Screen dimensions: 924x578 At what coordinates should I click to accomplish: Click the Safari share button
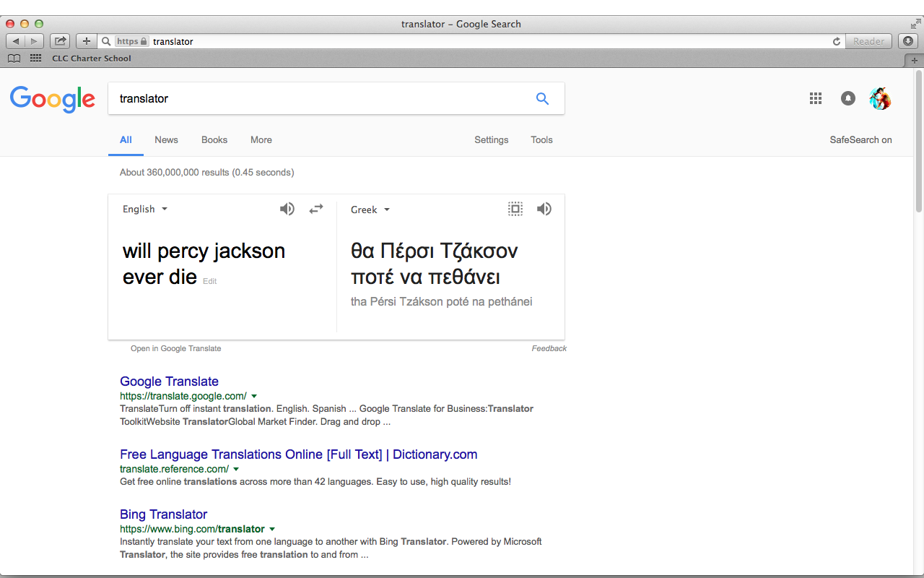tap(60, 41)
